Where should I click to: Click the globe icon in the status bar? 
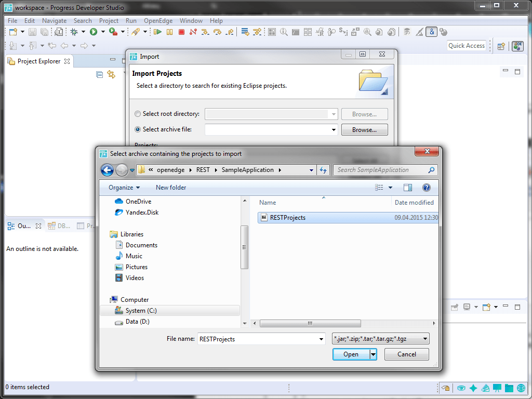pos(521,388)
